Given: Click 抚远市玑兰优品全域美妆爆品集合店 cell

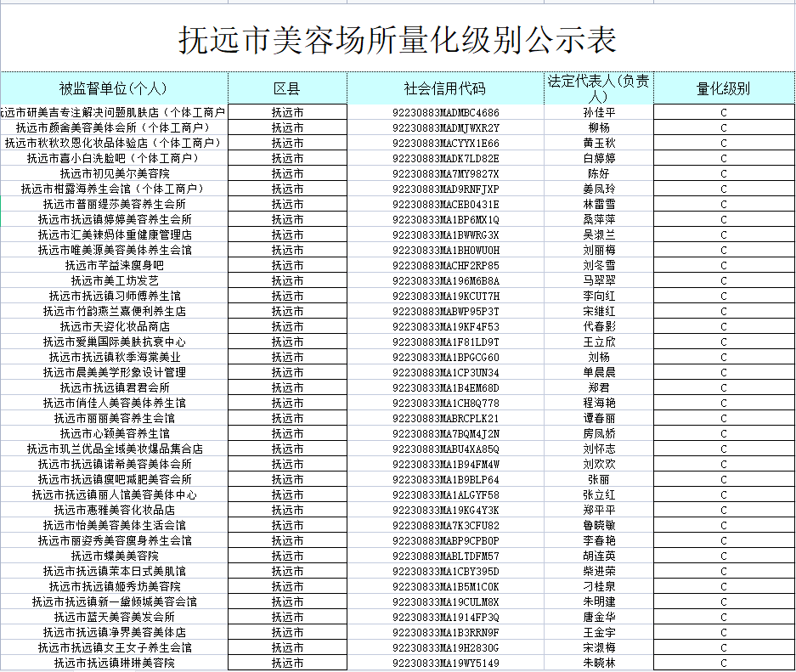Looking at the screenshot, I should [115, 449].
